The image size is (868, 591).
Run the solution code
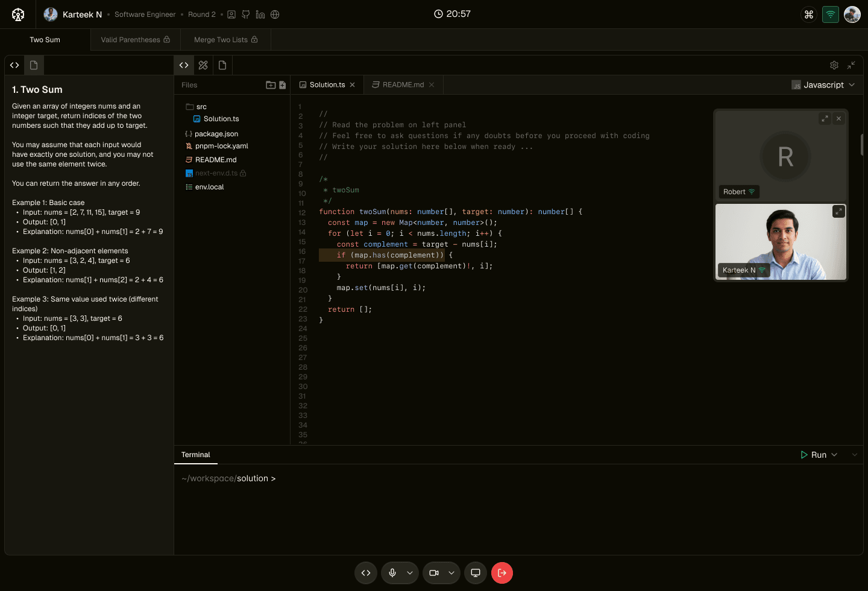(x=814, y=455)
